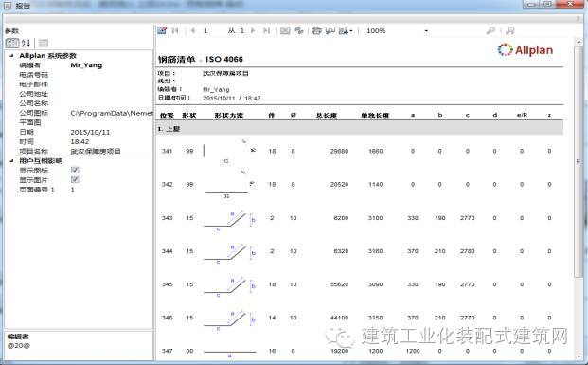Click the report vertical scrollbar thumb
This screenshot has height=365, width=588.
tap(579, 161)
